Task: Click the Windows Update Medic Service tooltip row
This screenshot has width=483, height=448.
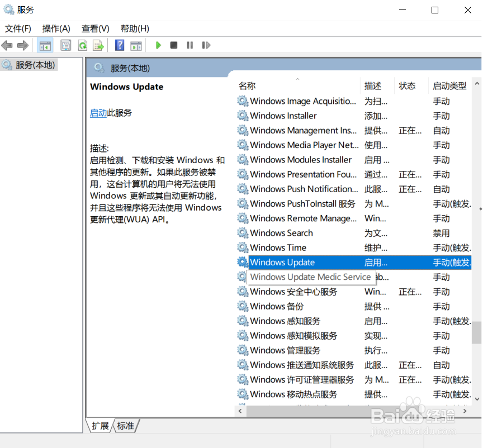Action: point(311,277)
